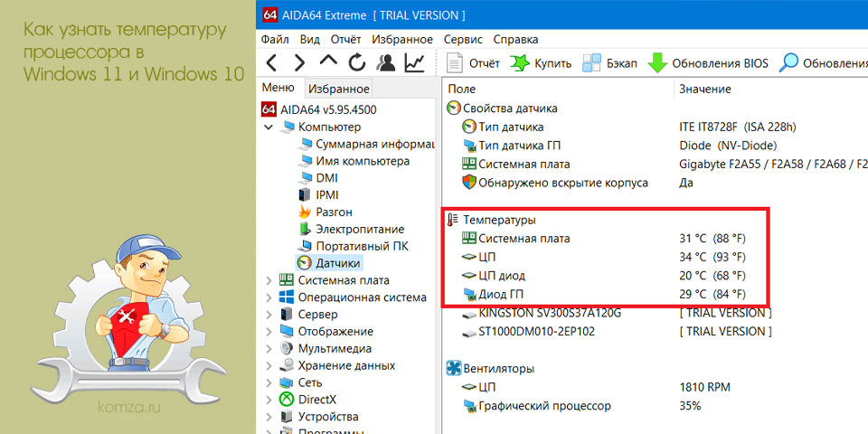Image resolution: width=868 pixels, height=434 pixels.
Task: Switch to the Меню tab
Action: click(278, 88)
